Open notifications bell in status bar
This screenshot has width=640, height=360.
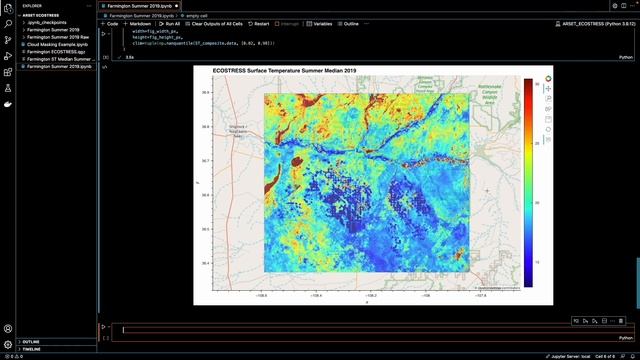click(x=633, y=356)
